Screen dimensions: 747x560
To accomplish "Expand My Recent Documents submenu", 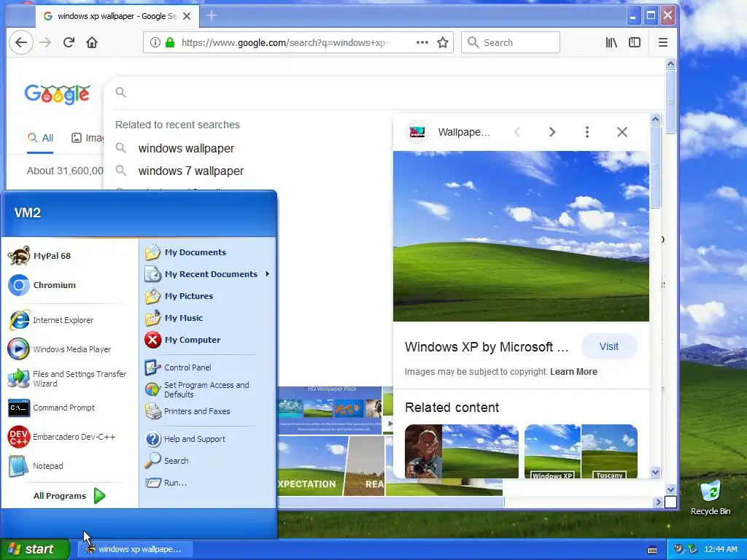I will coord(206,274).
